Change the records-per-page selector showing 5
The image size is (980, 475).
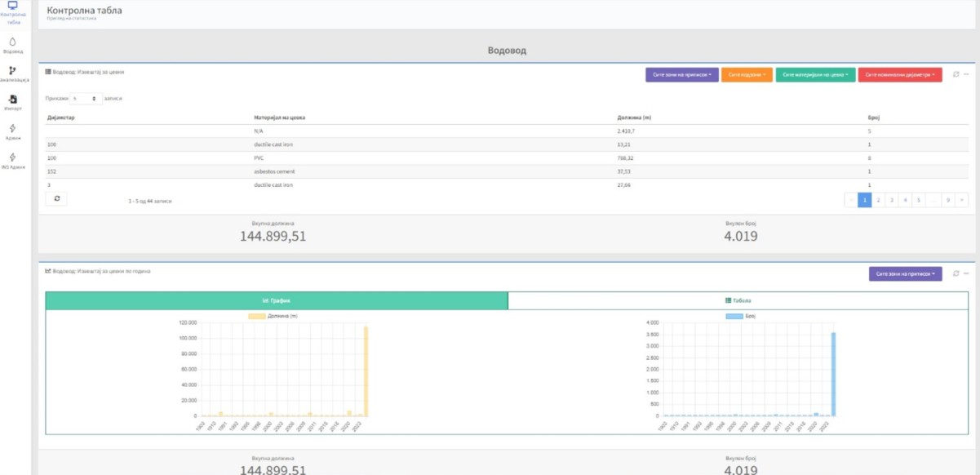pos(86,98)
